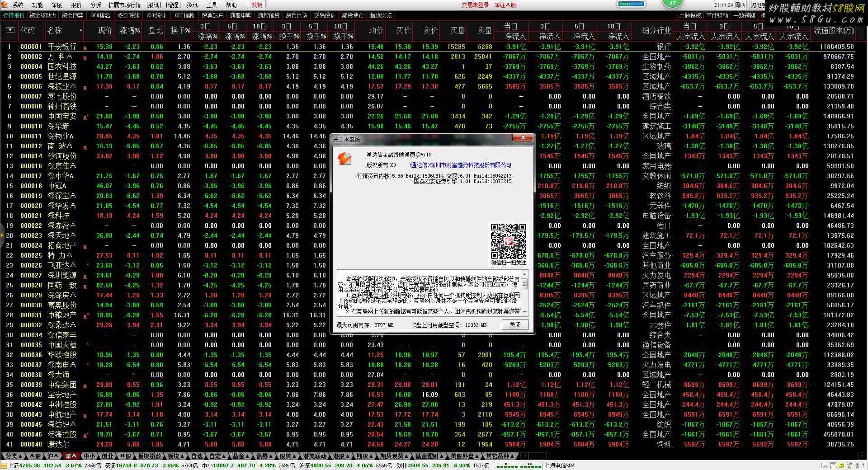Close the 关于本系统 dialog with X button
Image resolution: width=868 pixels, height=470 pixels.
523,137
